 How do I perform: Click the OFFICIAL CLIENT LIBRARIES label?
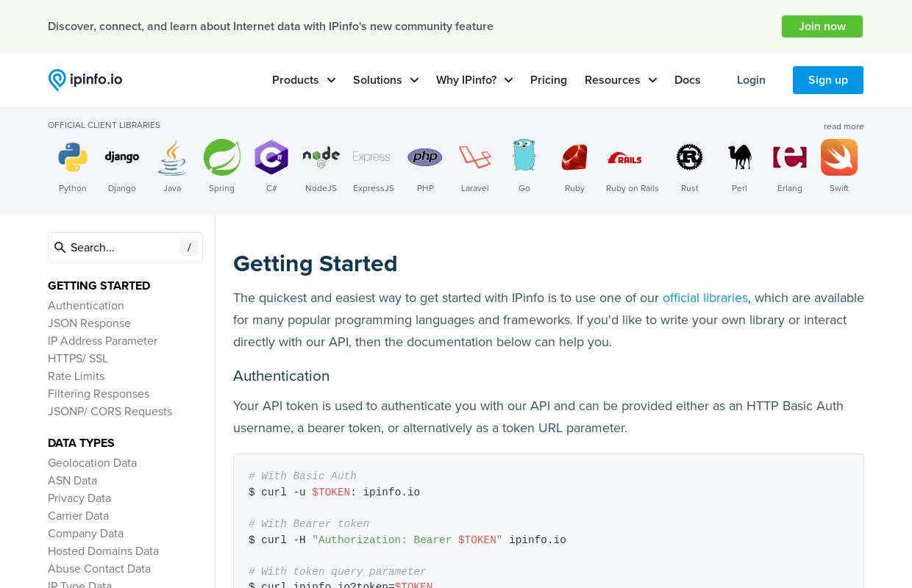[104, 125]
